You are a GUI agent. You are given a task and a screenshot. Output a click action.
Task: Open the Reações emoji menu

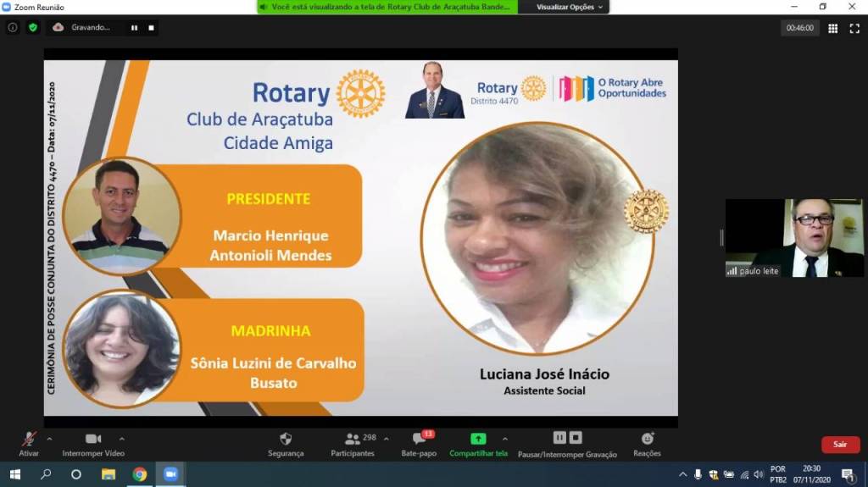click(647, 439)
